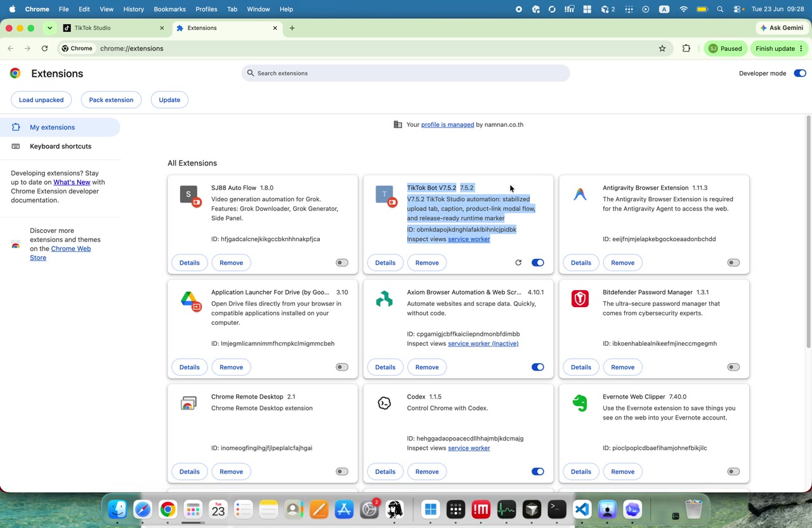Click the Evernote Web Clipper elephant icon

(580, 404)
